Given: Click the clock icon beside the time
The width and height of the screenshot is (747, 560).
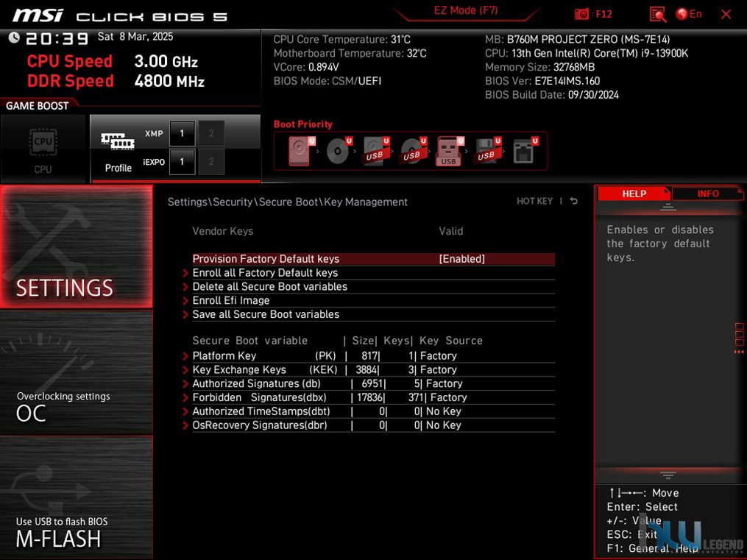Looking at the screenshot, I should 14,38.
